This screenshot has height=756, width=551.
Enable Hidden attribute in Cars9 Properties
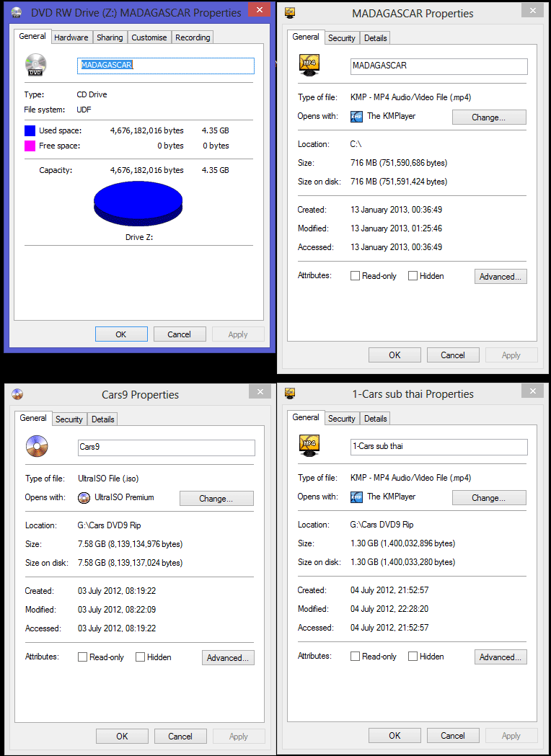pos(140,657)
